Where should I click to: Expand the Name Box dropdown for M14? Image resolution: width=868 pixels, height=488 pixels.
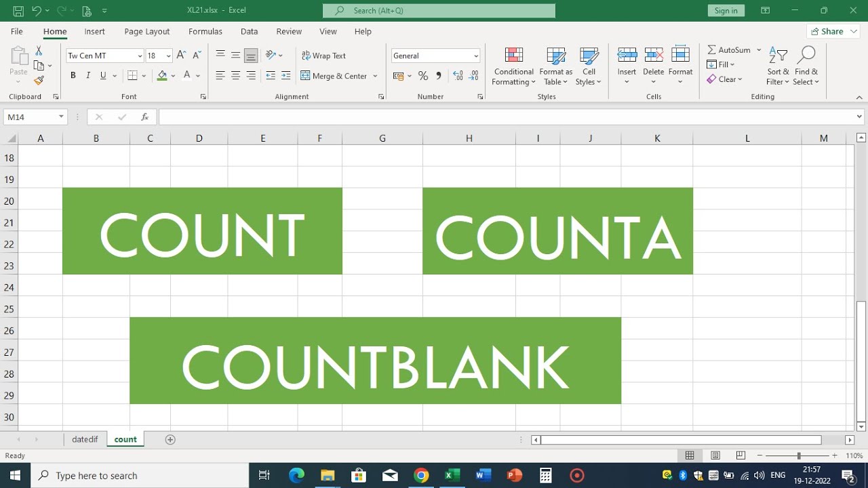point(61,117)
